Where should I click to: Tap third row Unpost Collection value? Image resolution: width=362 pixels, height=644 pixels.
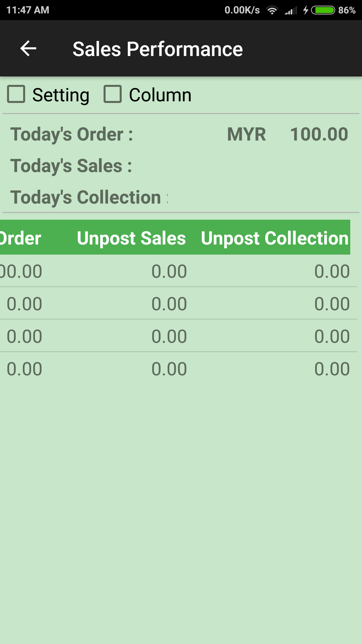click(x=332, y=336)
